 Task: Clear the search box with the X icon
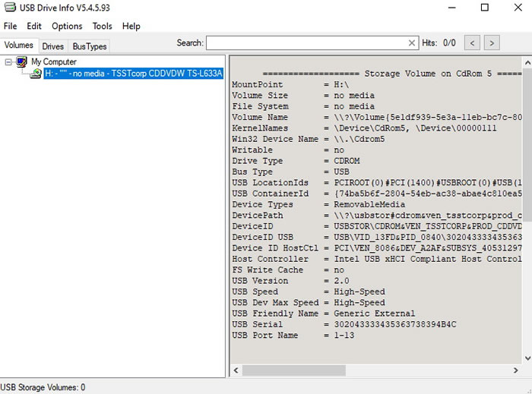tap(412, 43)
